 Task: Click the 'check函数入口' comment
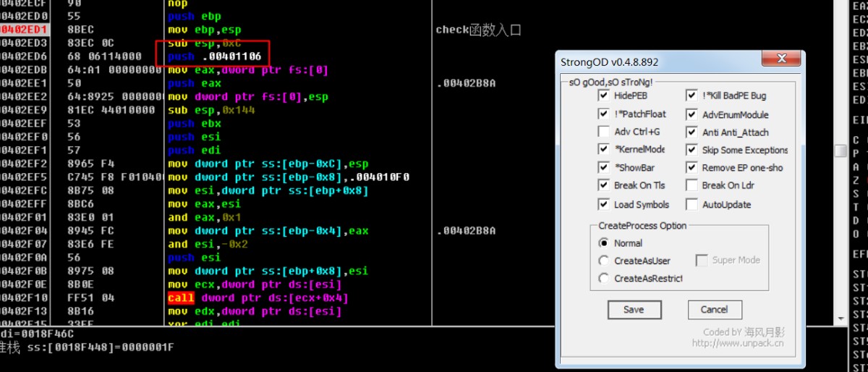click(x=478, y=30)
